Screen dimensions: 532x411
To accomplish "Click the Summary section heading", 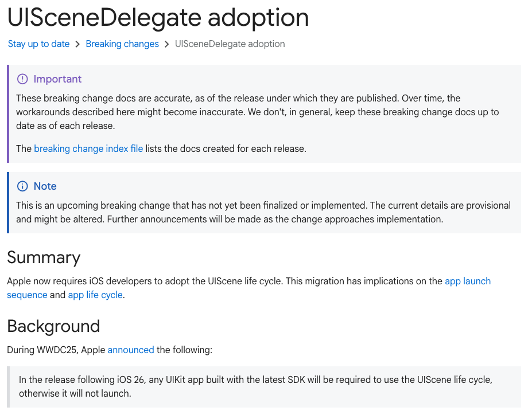I will (x=44, y=257).
